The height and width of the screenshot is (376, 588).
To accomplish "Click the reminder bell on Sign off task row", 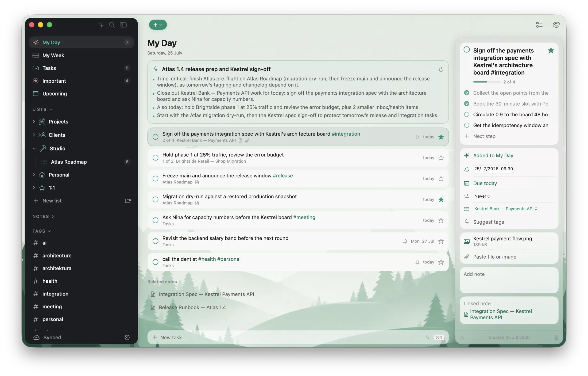I will [x=417, y=137].
